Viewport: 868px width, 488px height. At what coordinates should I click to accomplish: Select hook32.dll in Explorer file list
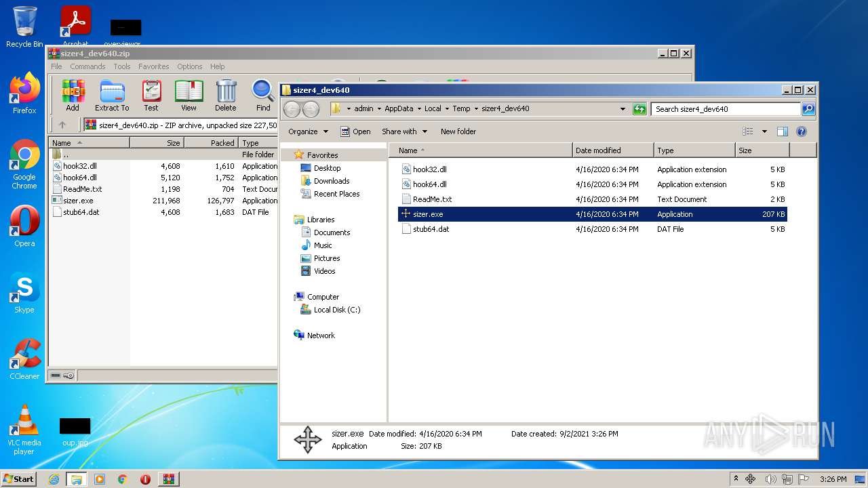click(429, 169)
